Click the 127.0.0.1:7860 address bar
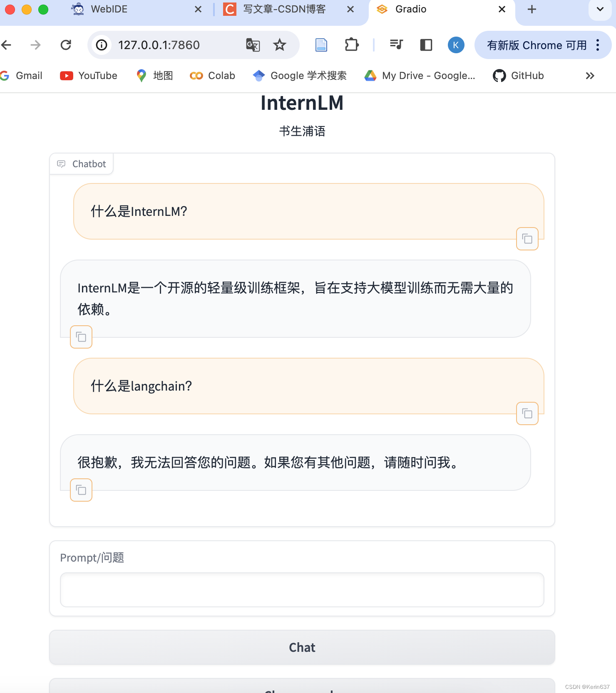This screenshot has width=616, height=693. (159, 45)
